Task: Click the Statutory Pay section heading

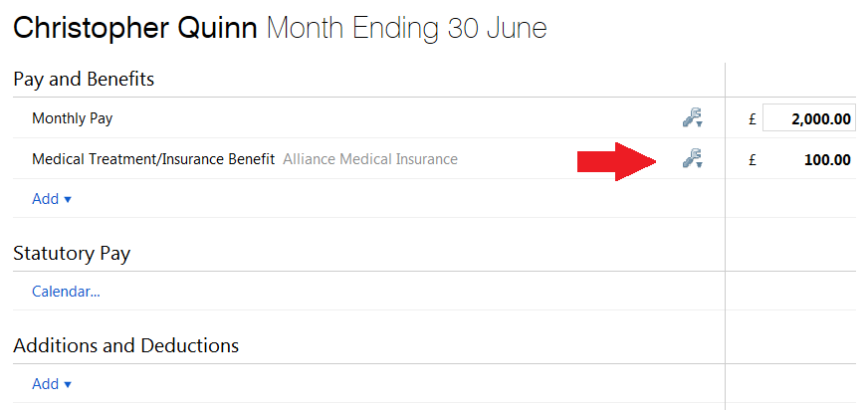Action: [x=72, y=254]
